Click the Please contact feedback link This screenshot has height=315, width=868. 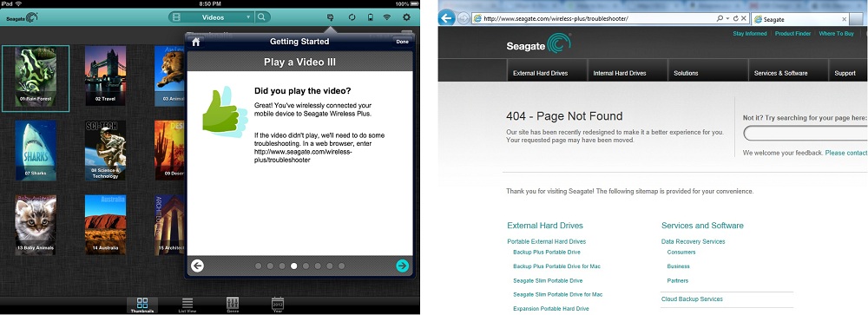pos(845,153)
